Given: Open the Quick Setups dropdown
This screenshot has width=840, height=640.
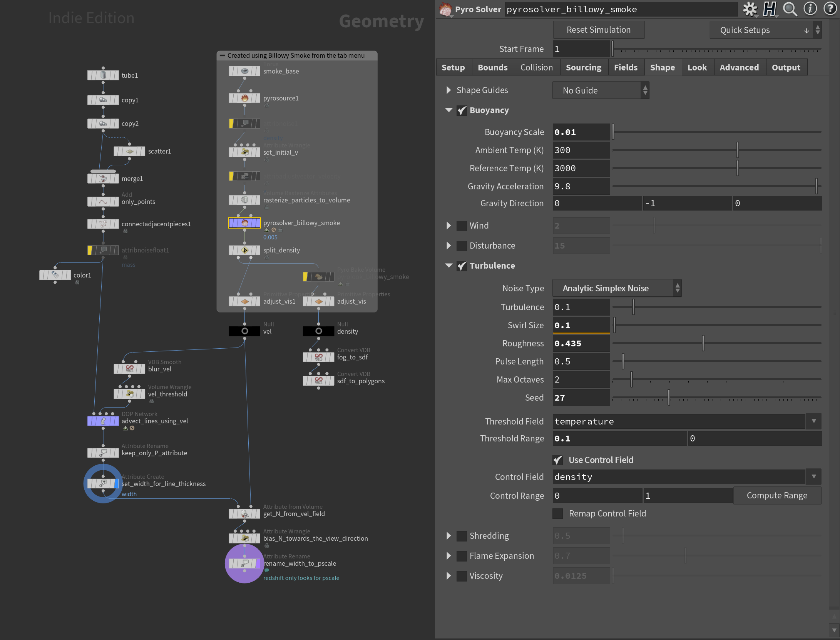Looking at the screenshot, I should [765, 30].
